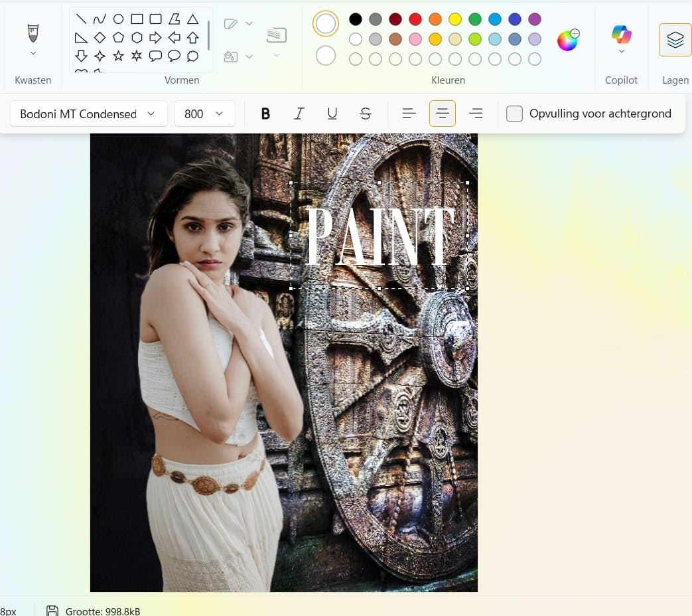The width and height of the screenshot is (692, 616).
Task: Open the shape outline dropdown
Action: 249,23
